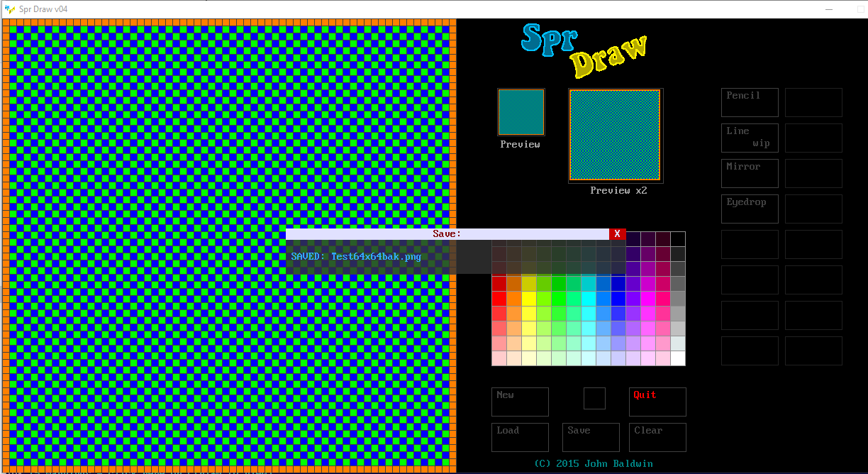Viewport: 868px width, 474px height.
Task: Activate the Eyedrop tool
Action: [750, 209]
